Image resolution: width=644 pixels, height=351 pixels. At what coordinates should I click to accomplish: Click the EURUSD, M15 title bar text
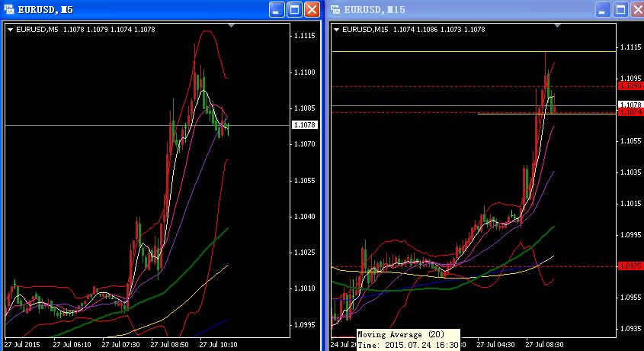click(374, 9)
